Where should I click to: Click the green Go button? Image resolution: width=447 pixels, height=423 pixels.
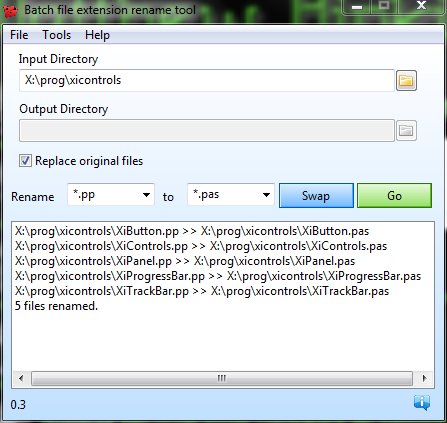pos(394,195)
